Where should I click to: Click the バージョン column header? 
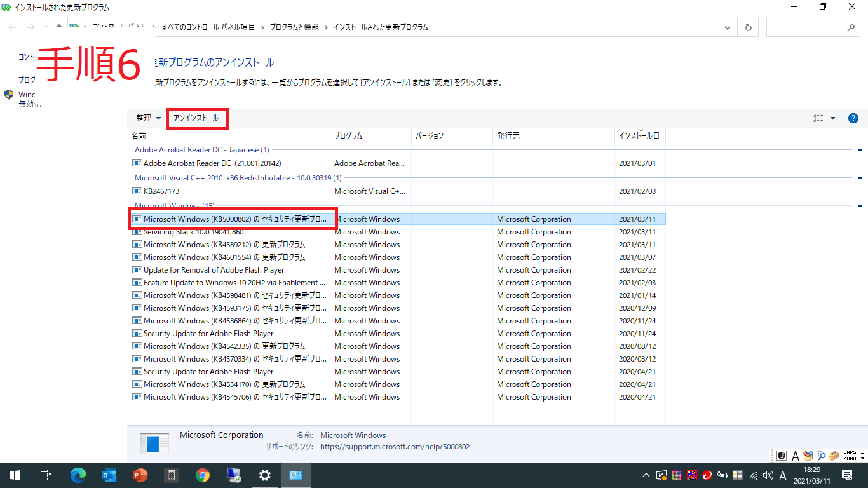452,136
